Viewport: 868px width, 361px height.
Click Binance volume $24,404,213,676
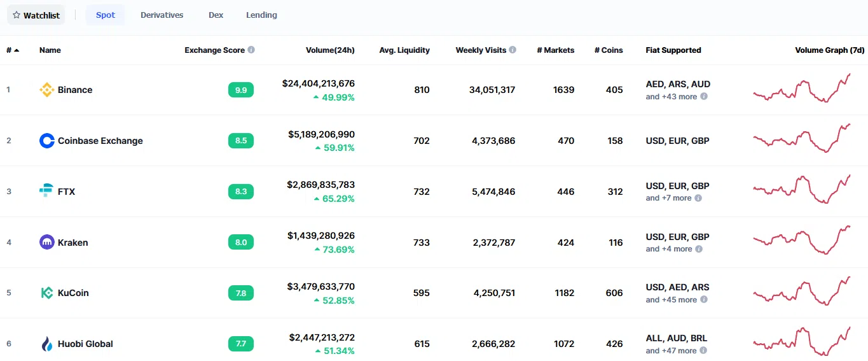pyautogui.click(x=319, y=83)
